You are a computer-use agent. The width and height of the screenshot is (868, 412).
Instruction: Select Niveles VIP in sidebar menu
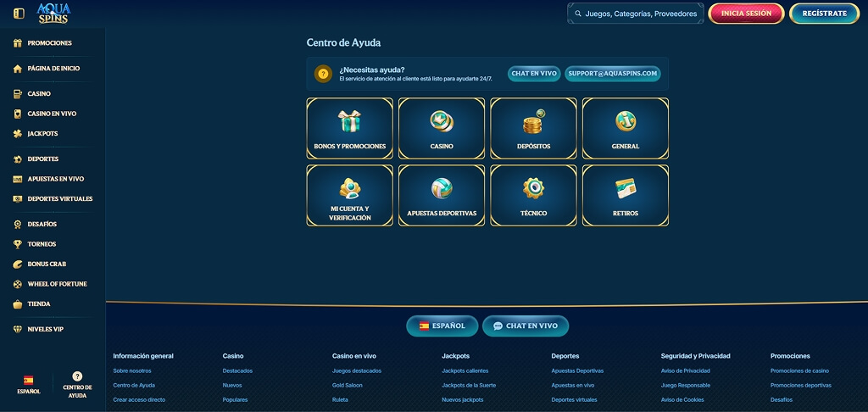pyautogui.click(x=46, y=330)
